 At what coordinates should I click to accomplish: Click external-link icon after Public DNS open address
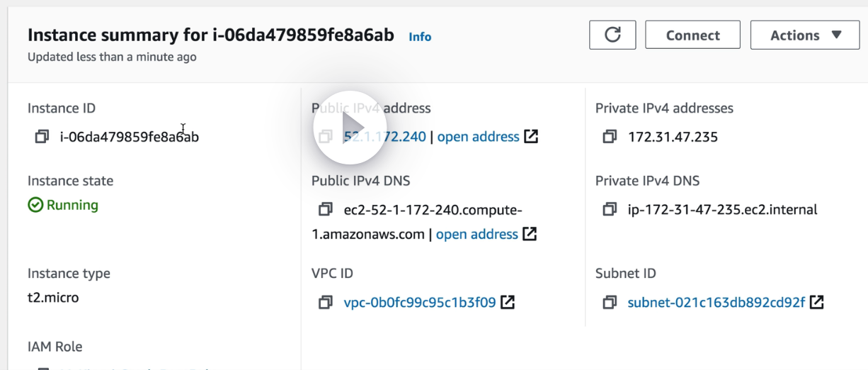530,234
